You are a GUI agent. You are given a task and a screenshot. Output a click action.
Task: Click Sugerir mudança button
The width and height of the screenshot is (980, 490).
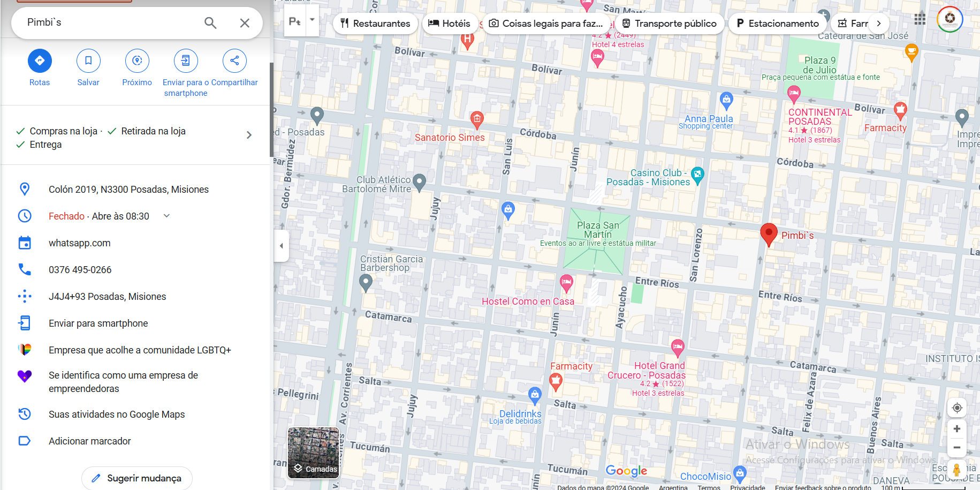tap(137, 478)
